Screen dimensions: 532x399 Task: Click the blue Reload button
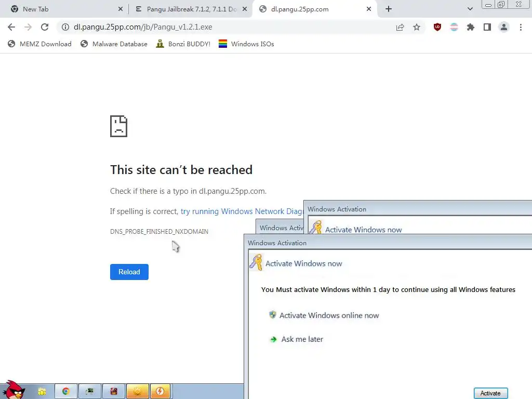pos(129,272)
